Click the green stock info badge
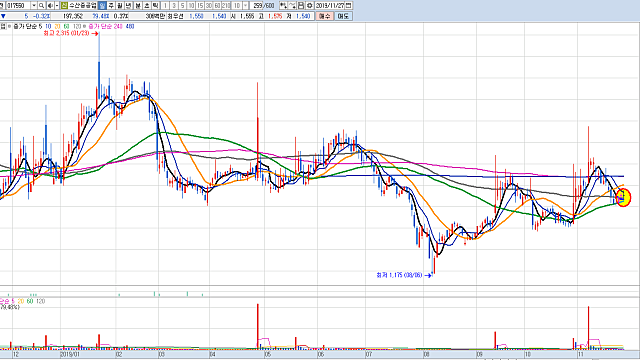 tap(64, 5)
